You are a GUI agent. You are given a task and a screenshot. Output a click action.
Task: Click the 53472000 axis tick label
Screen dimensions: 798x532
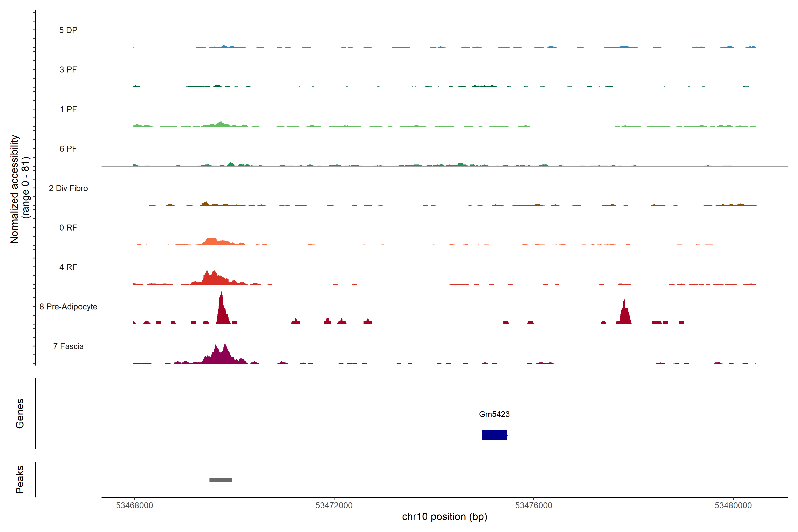point(334,506)
